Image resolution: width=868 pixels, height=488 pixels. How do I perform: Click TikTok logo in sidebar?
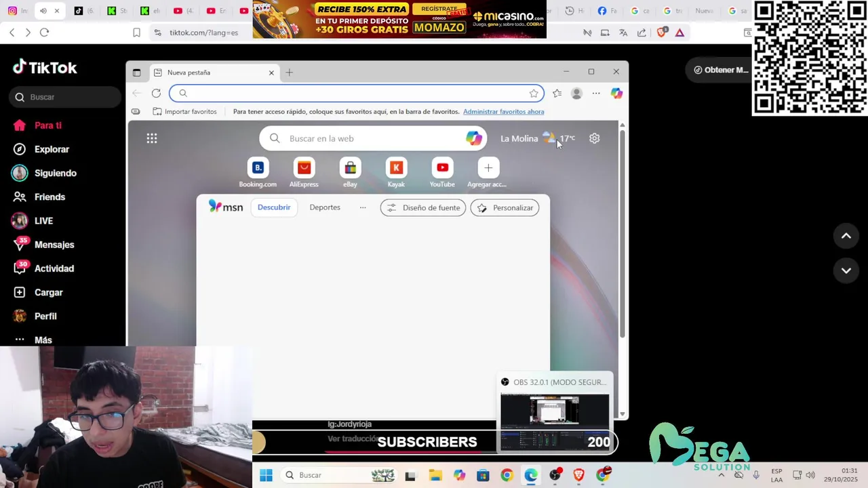[x=45, y=67]
